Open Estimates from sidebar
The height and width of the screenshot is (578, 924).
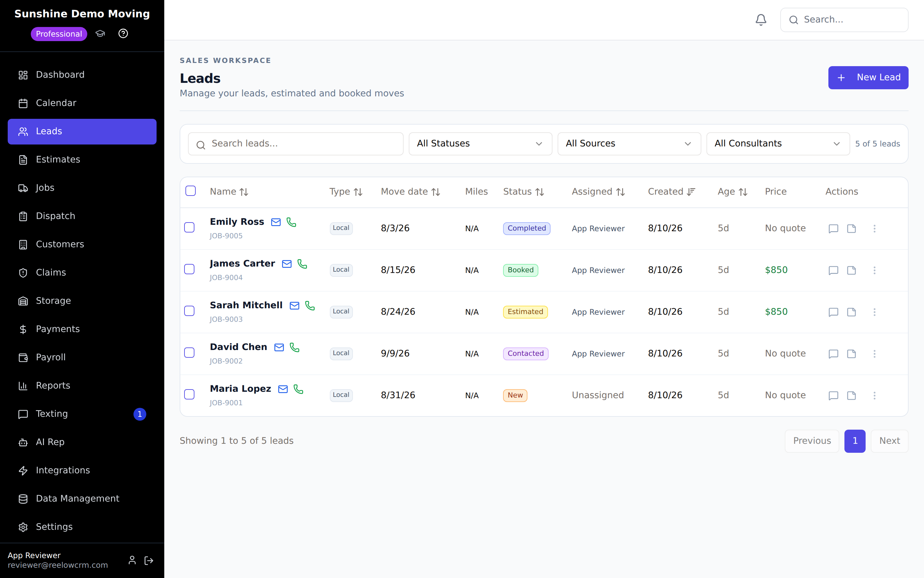tap(82, 160)
